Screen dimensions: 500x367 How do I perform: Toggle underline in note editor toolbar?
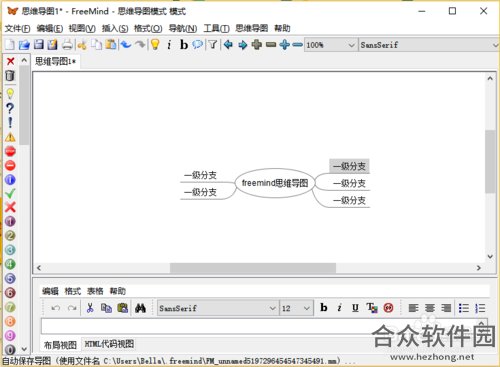point(355,308)
